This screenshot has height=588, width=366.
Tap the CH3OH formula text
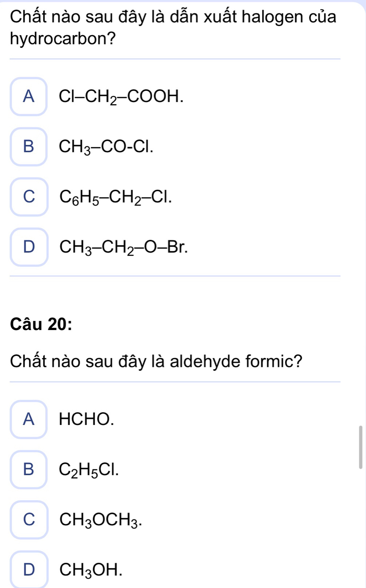(86, 570)
